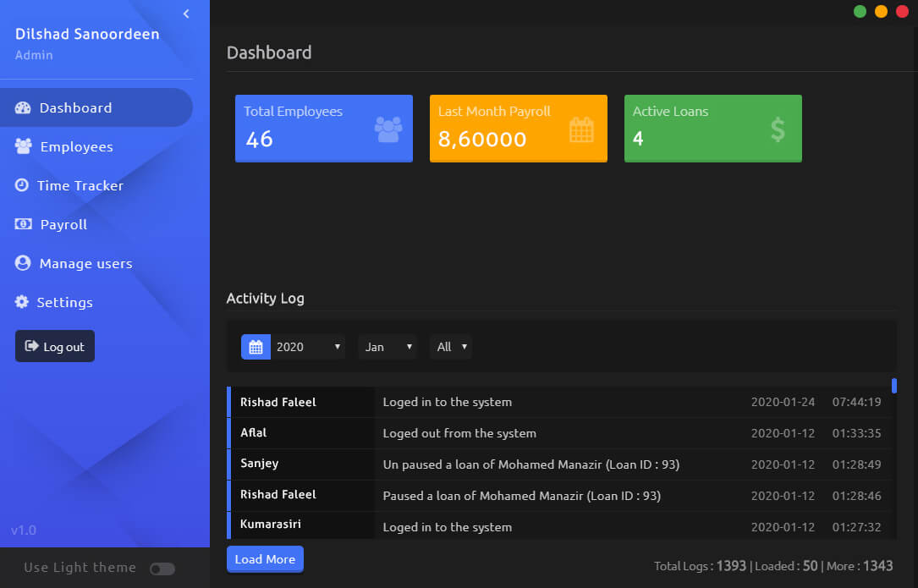Click the activity log scrollbar thumb
The image size is (918, 588).
894,386
